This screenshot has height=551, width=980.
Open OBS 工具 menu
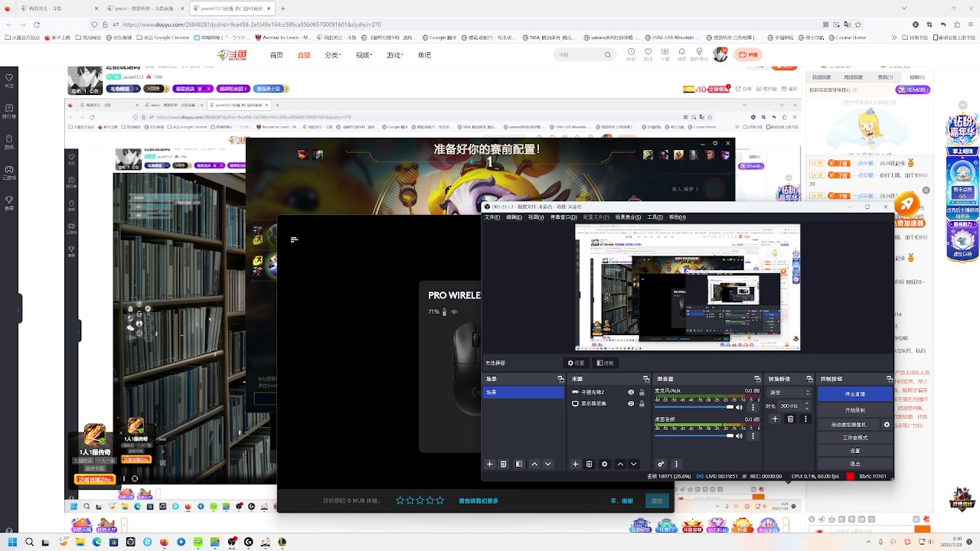[x=655, y=217]
